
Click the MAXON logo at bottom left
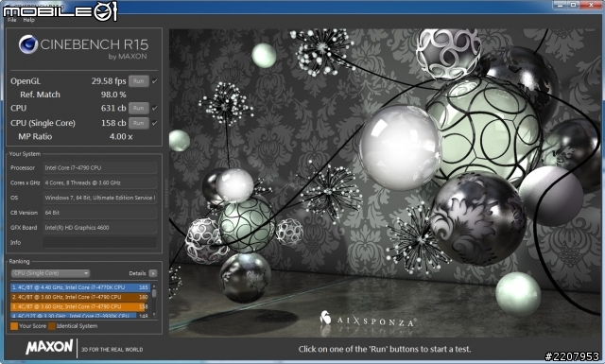pyautogui.click(x=49, y=347)
